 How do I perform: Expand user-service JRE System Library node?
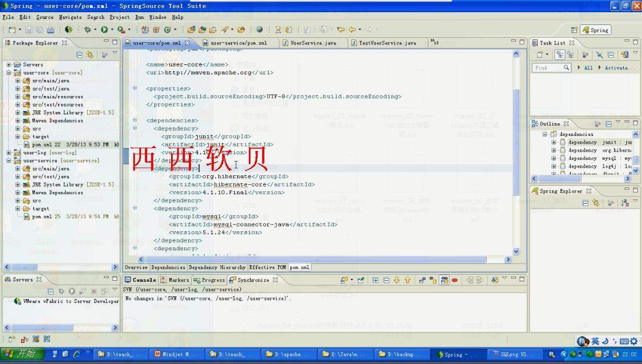18,184
